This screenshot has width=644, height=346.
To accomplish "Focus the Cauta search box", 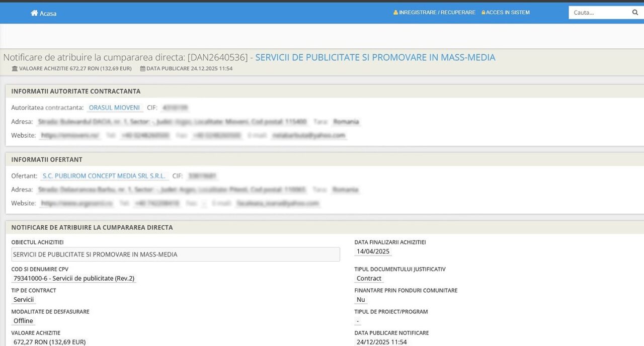I will pos(599,13).
